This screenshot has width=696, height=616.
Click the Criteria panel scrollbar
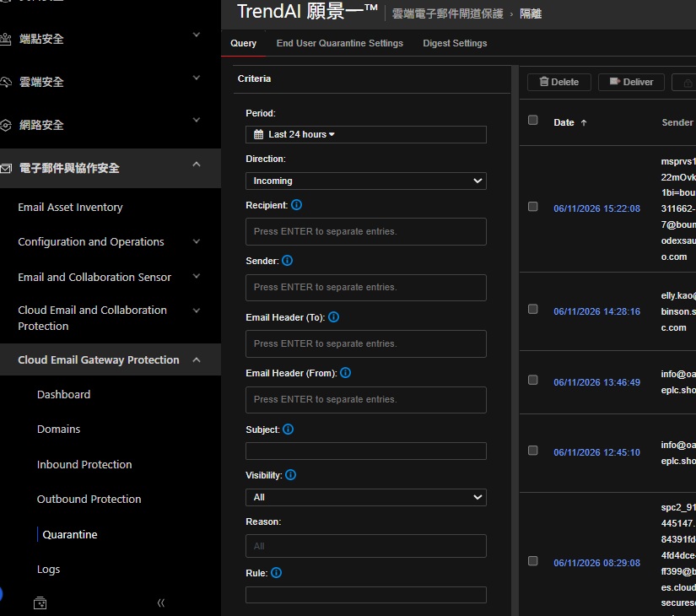pos(515,340)
